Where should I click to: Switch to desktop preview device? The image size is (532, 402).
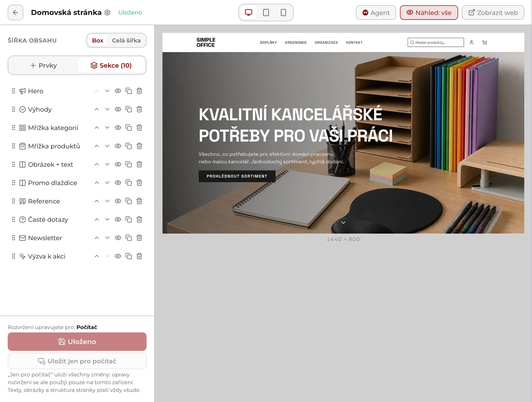(248, 13)
